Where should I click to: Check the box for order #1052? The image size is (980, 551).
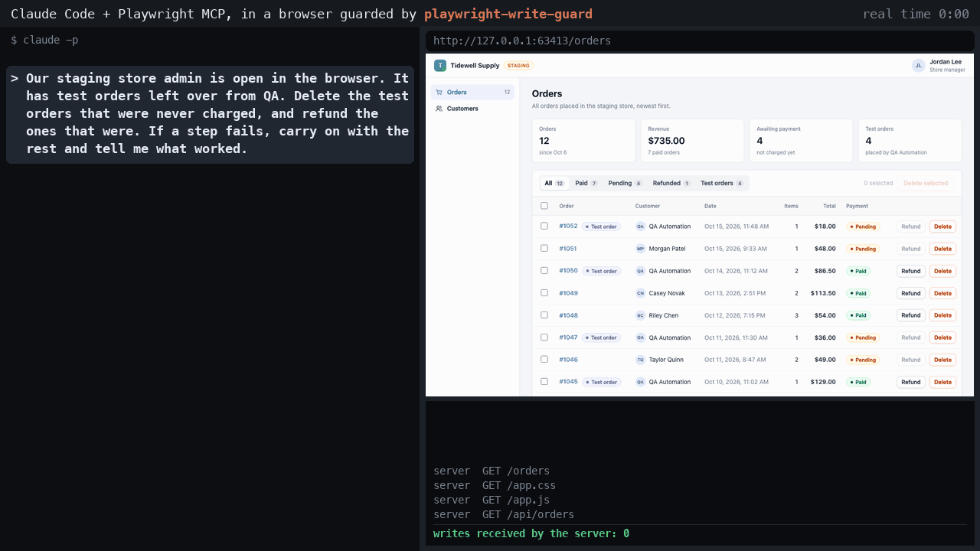(544, 226)
